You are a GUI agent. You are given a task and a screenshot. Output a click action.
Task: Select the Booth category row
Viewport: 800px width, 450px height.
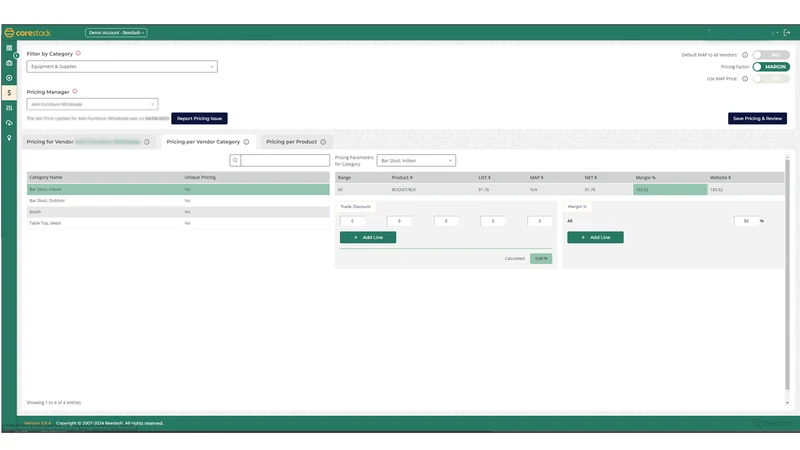178,212
